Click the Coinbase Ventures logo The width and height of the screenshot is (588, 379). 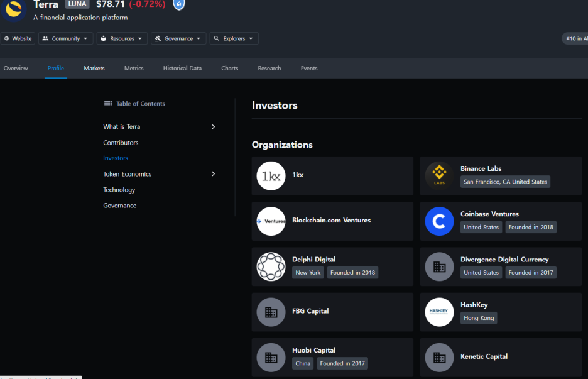440,221
